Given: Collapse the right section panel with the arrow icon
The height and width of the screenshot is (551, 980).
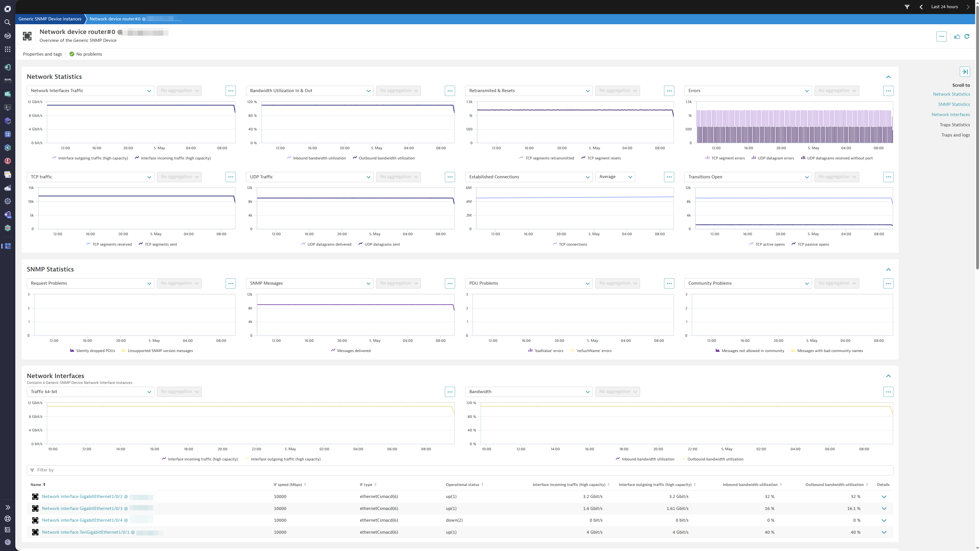Looking at the screenshot, I should [x=965, y=71].
